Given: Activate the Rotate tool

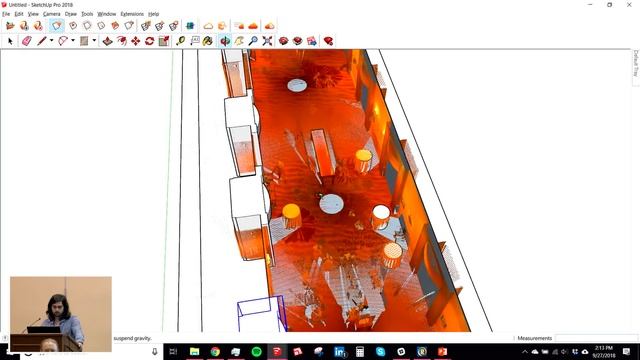Looking at the screenshot, I should click(149, 41).
